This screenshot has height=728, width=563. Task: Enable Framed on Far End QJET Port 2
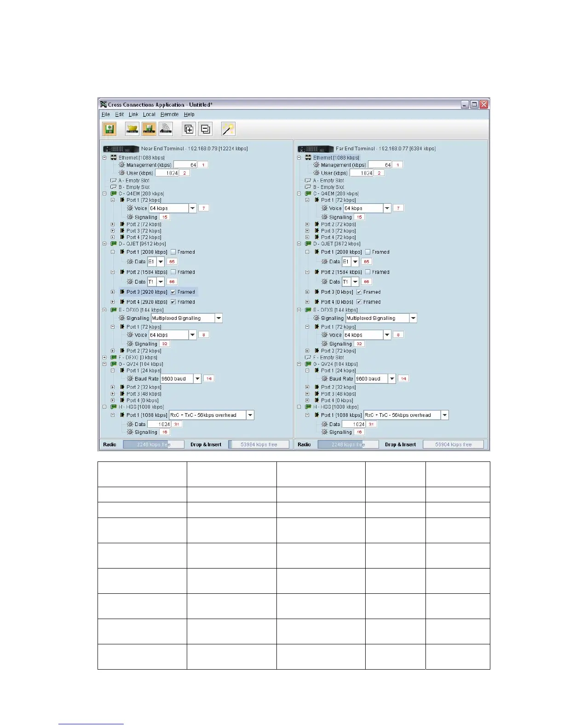368,272
